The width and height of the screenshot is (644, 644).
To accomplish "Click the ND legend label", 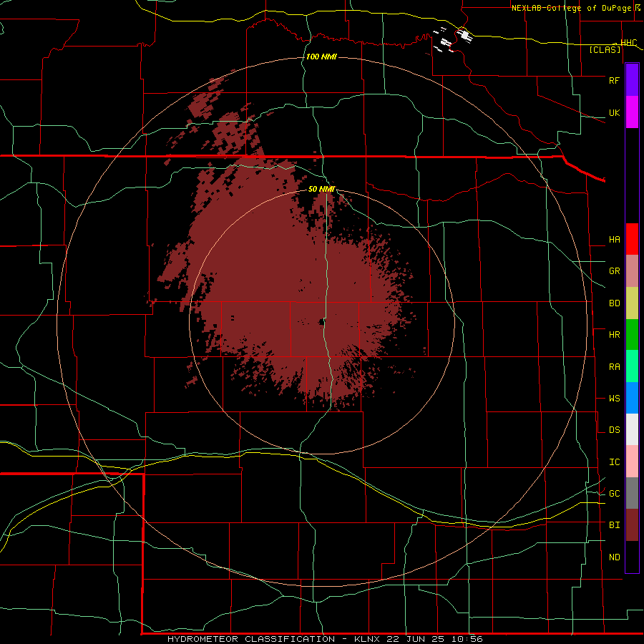I will click(x=614, y=557).
